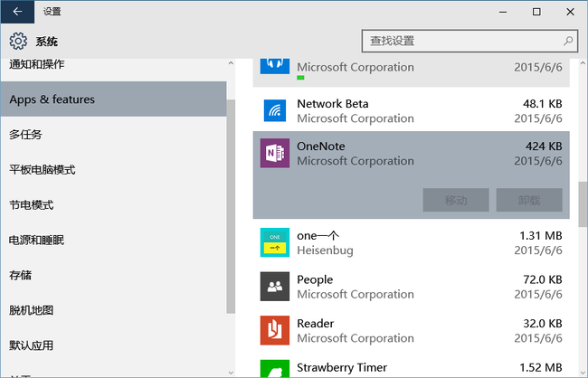The image size is (588, 378).
Task: Click the system settings gear icon
Action: tap(18, 42)
